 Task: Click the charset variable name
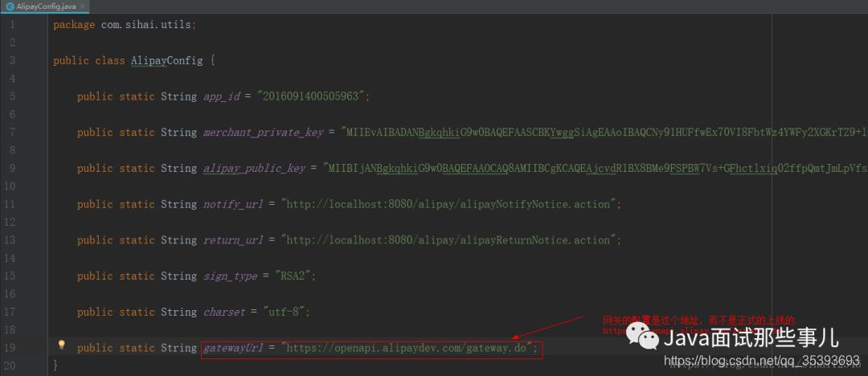pyautogui.click(x=224, y=313)
